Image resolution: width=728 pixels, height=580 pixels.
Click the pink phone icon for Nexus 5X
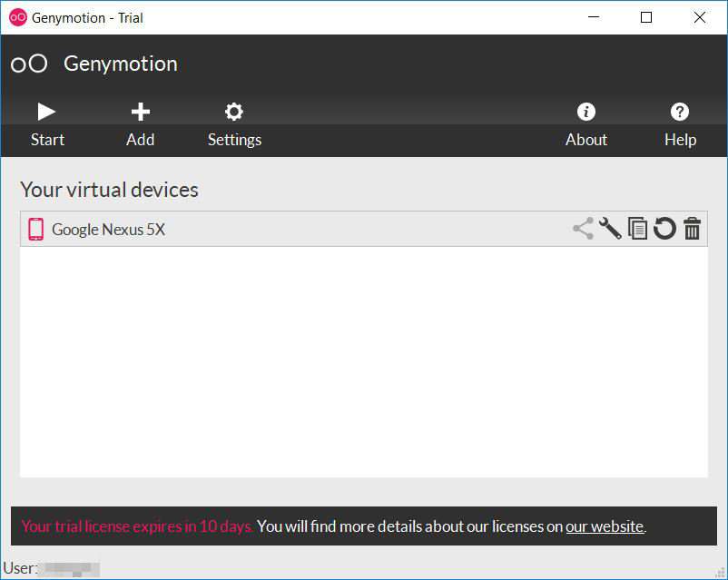[x=35, y=229]
